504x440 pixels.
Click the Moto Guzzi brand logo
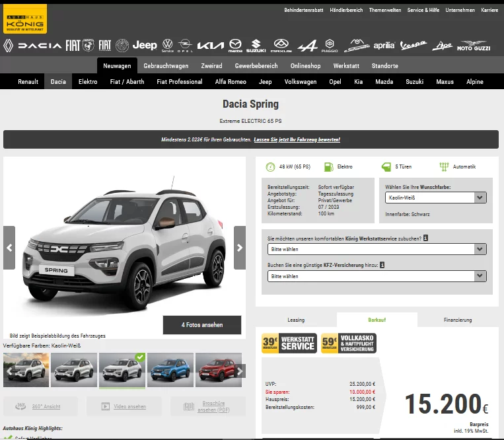point(473,46)
